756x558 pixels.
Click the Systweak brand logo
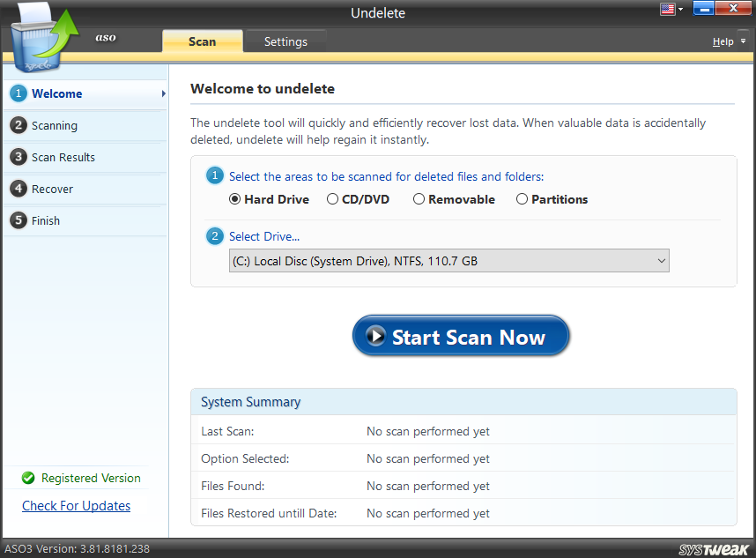[713, 549]
